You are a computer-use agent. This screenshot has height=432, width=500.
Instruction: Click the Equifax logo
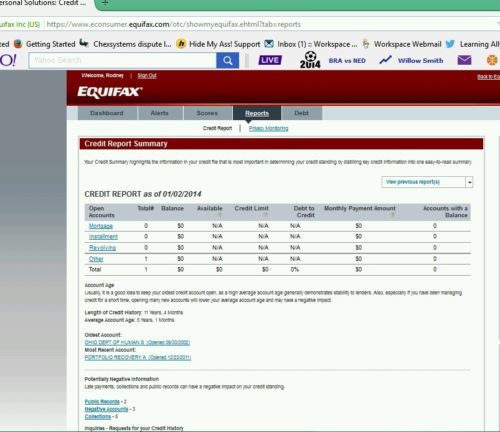(x=110, y=92)
